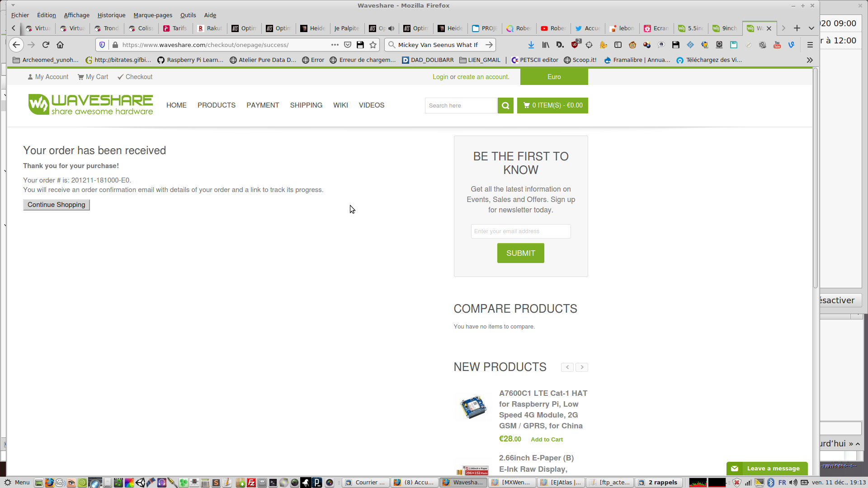Expand the bookmarks toolbar overflow chevron
This screenshot has width=868, height=488.
pos(810,60)
